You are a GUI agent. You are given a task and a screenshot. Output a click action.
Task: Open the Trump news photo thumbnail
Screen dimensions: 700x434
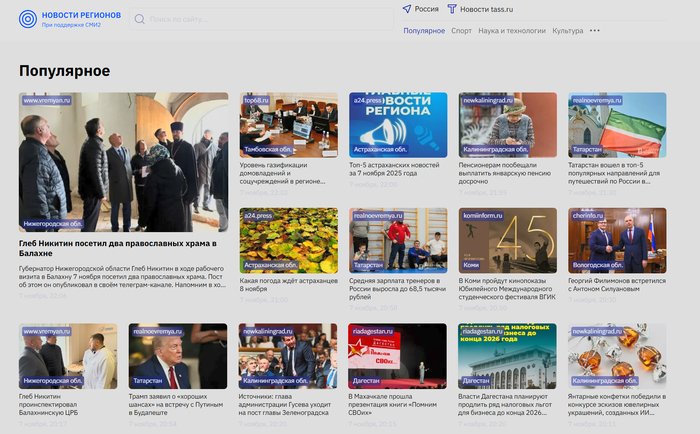click(178, 356)
